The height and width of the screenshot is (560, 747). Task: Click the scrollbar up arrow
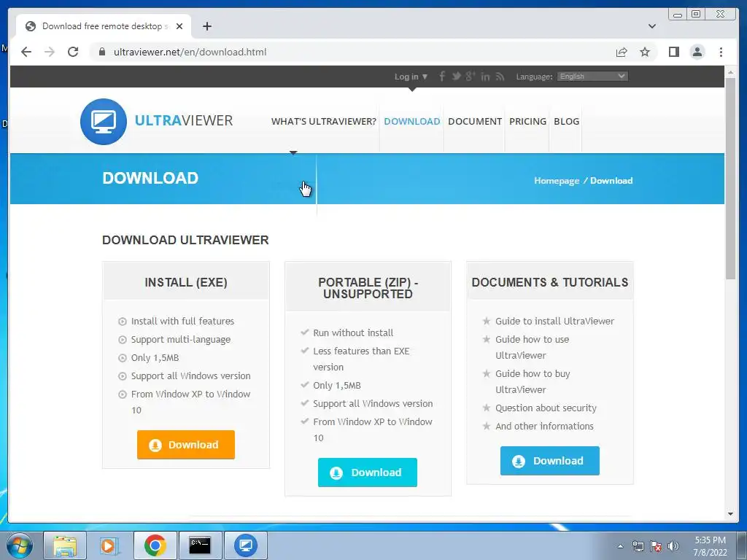tap(730, 72)
